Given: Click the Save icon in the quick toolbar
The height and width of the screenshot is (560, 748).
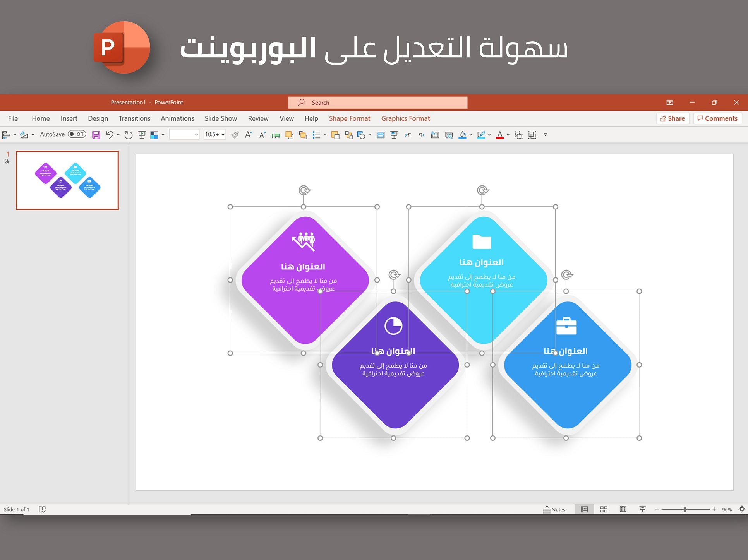Looking at the screenshot, I should (96, 135).
